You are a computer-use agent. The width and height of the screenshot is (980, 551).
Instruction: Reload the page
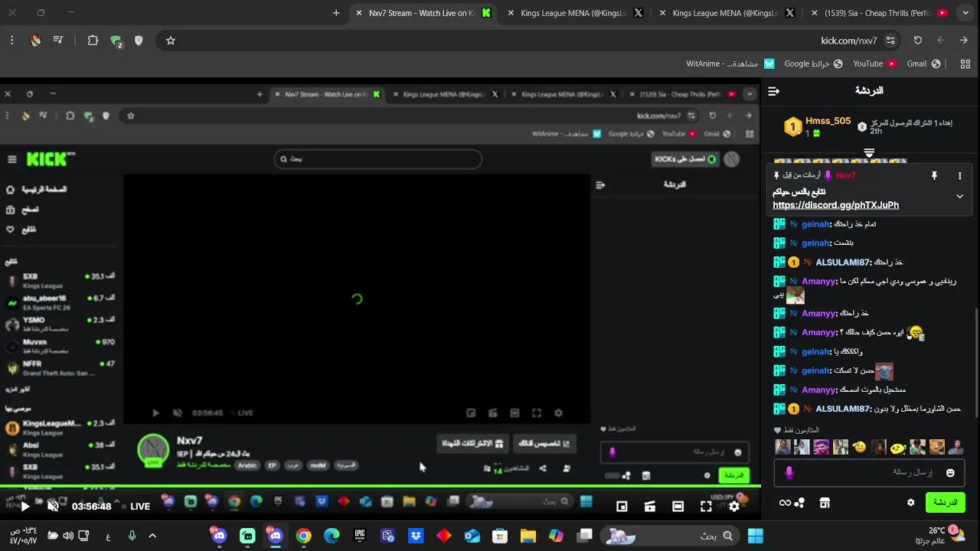[x=917, y=41]
